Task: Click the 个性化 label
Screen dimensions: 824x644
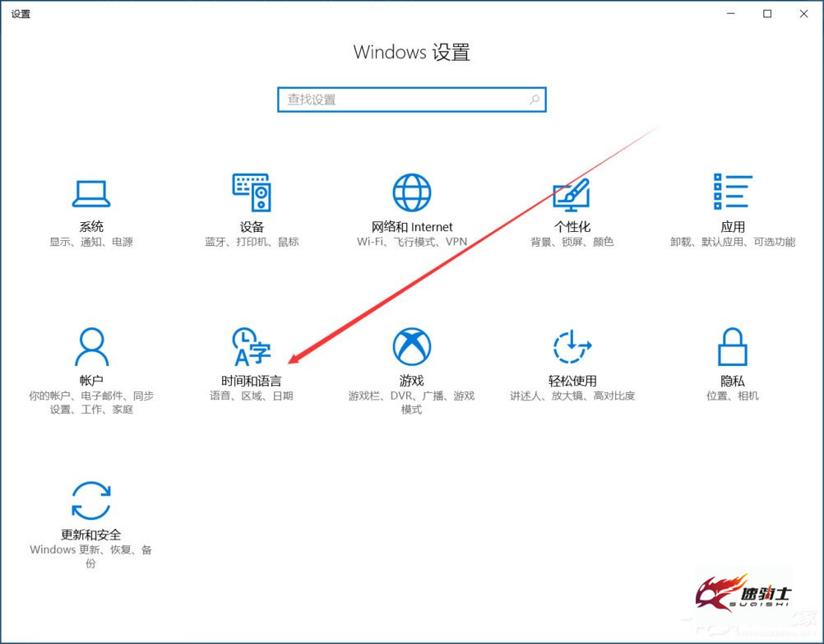Action: coord(572,226)
